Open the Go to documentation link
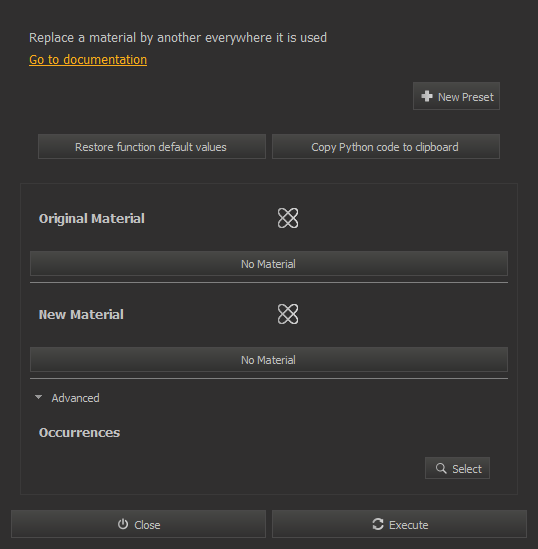 click(88, 60)
